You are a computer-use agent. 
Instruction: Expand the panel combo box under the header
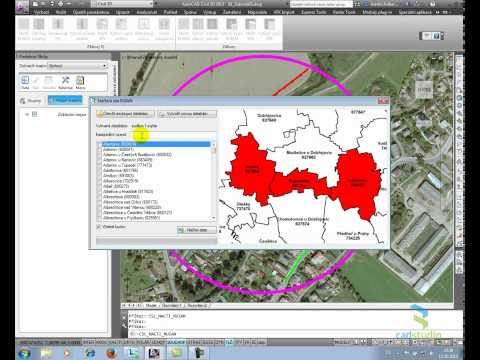coord(77,66)
